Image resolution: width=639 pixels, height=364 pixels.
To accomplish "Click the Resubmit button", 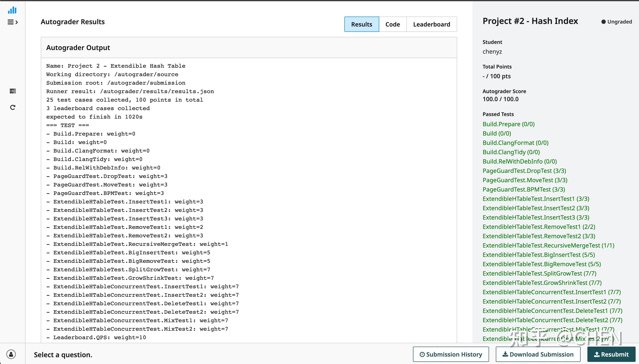I will pos(612,354).
